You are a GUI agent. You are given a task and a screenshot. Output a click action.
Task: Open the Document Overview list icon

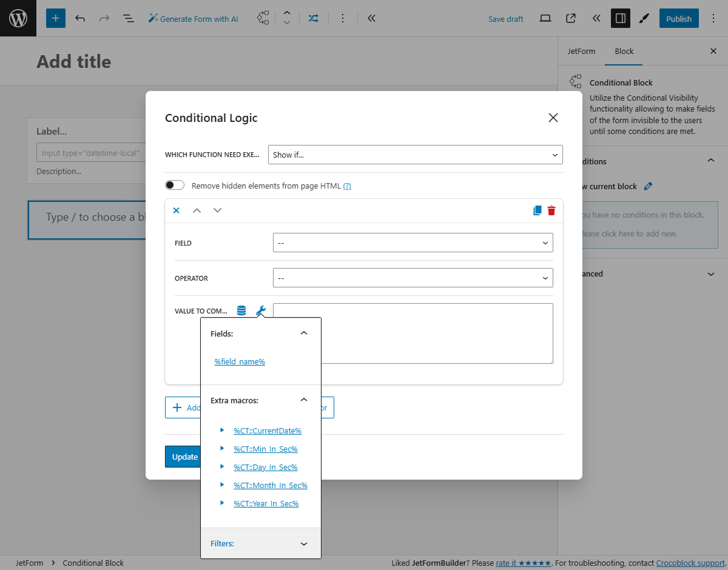[128, 18]
